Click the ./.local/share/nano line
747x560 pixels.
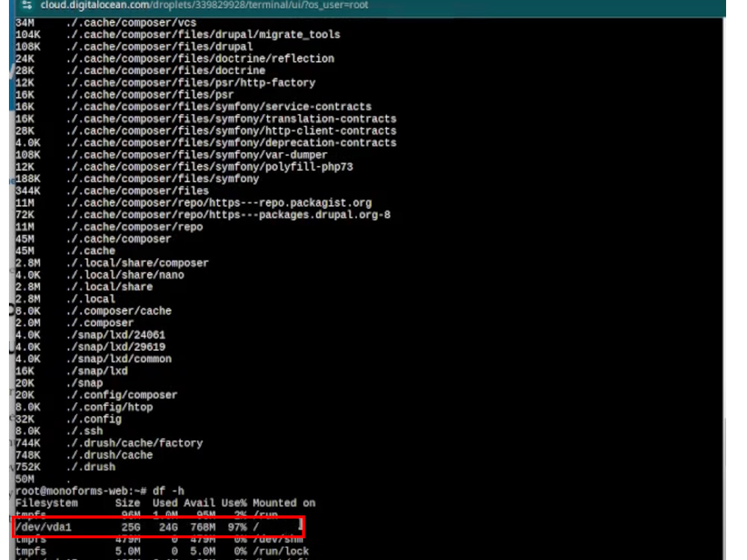pos(99,275)
